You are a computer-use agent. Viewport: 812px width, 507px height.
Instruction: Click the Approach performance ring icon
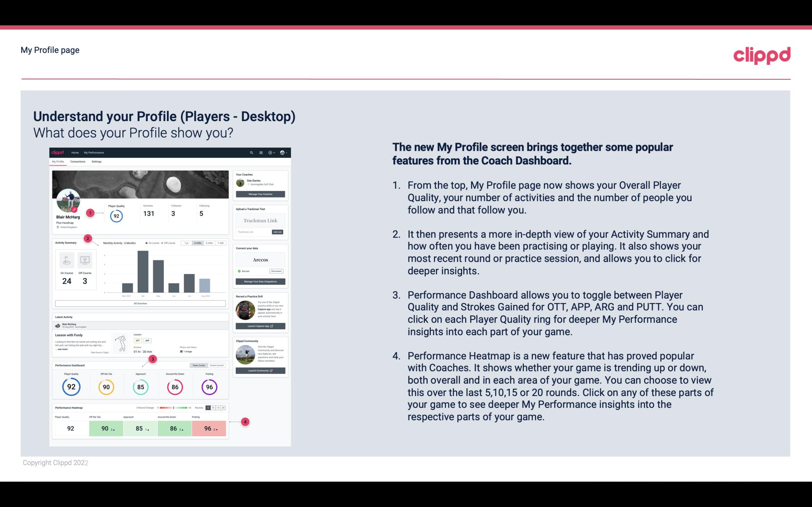coord(140,387)
